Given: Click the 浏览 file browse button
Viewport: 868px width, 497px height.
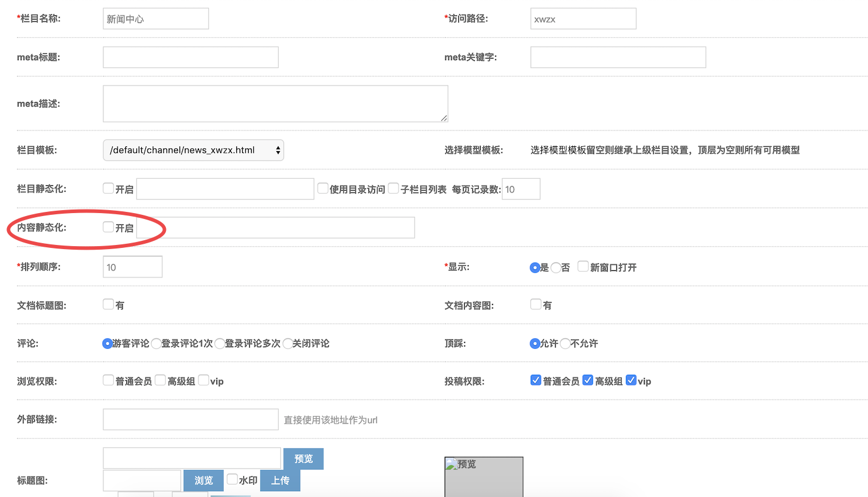Looking at the screenshot, I should pos(203,480).
